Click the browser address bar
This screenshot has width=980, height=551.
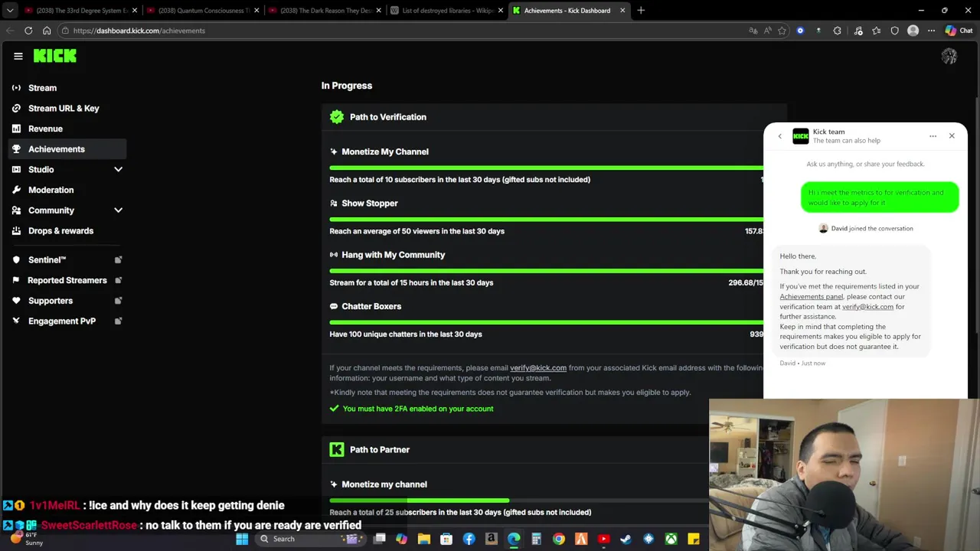[x=398, y=31]
